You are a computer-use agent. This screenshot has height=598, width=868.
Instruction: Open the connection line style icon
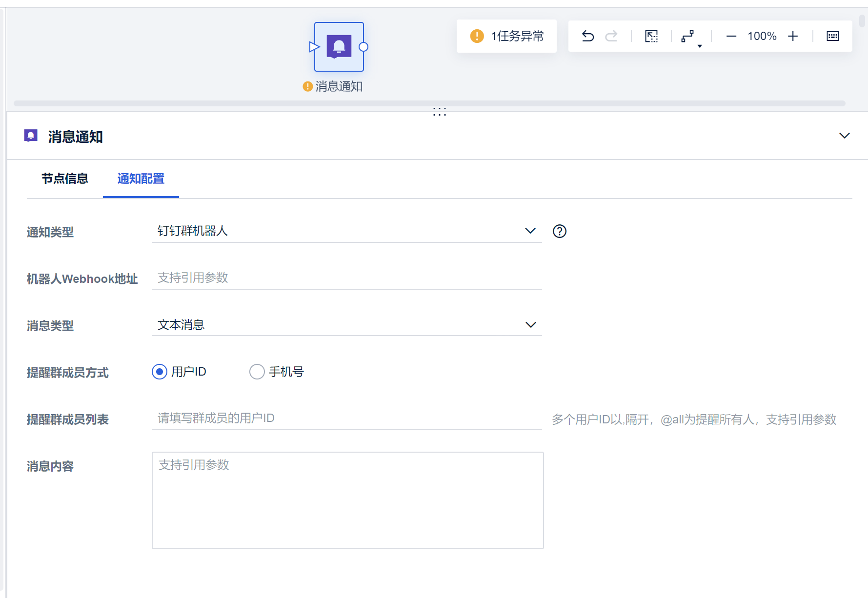[688, 36]
